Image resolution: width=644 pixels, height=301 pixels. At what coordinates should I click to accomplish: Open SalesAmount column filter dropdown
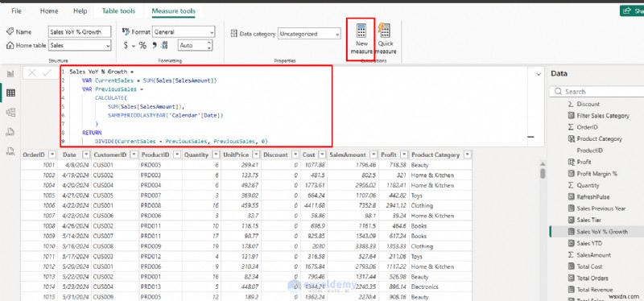click(x=373, y=155)
